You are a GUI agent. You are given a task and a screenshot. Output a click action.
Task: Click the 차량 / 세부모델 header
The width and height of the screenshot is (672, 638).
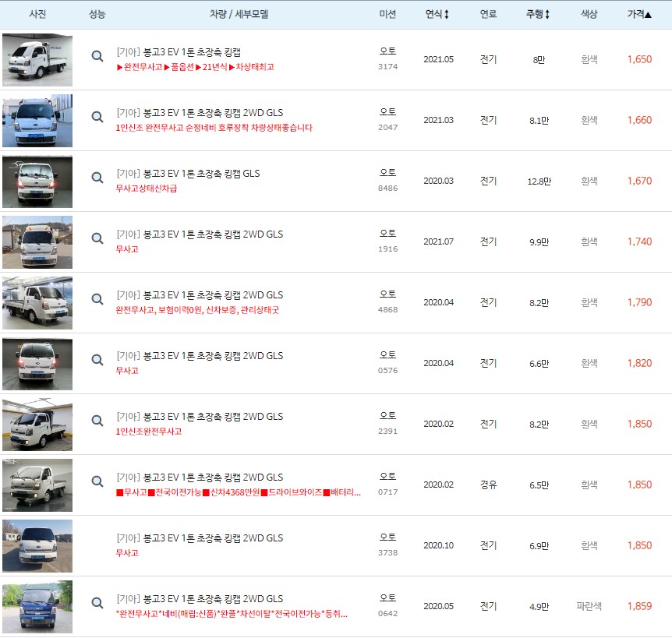(x=239, y=14)
